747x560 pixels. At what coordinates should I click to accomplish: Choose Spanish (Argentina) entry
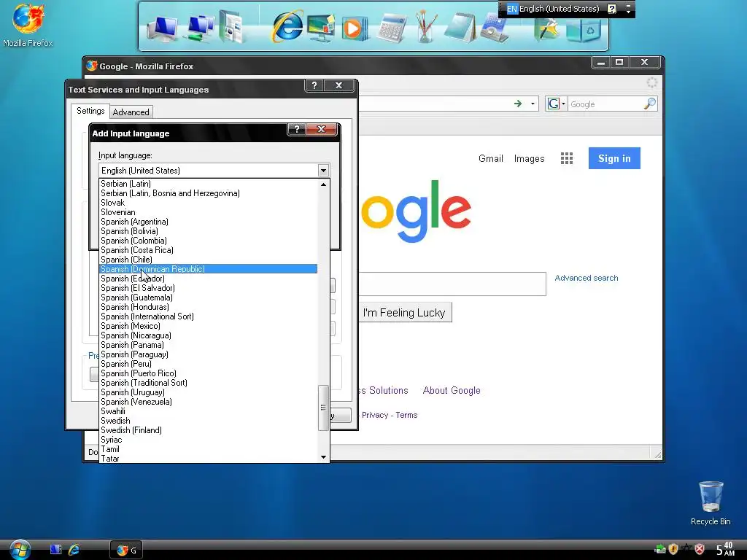click(208, 222)
